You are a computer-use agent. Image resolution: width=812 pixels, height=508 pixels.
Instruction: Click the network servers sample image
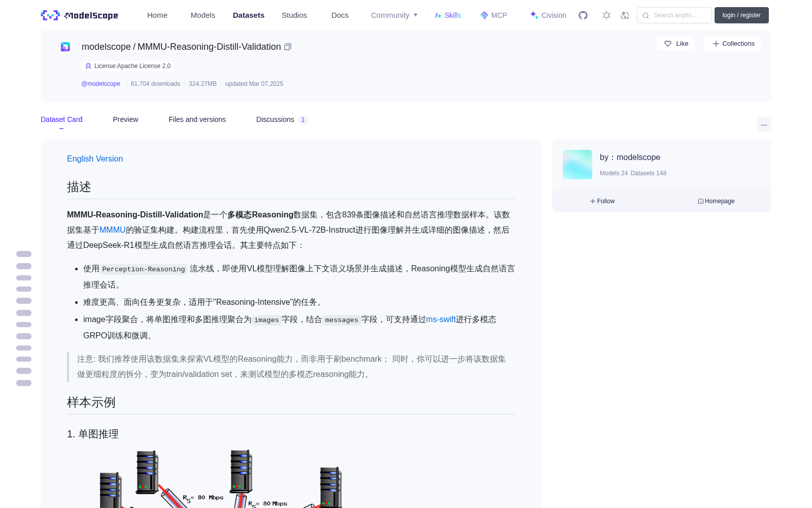pos(221,479)
